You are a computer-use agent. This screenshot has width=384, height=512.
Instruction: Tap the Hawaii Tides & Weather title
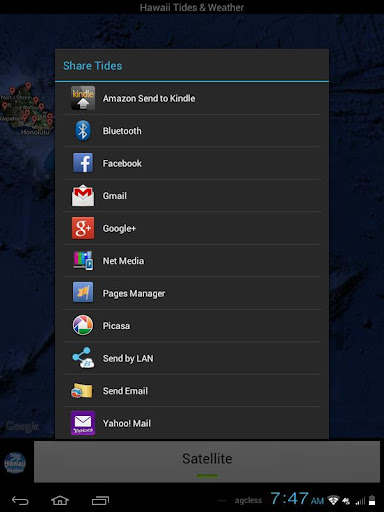pos(192,7)
